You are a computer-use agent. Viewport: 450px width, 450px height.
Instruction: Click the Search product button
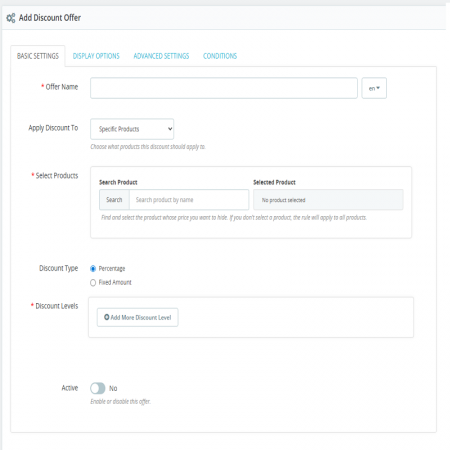pyautogui.click(x=114, y=200)
